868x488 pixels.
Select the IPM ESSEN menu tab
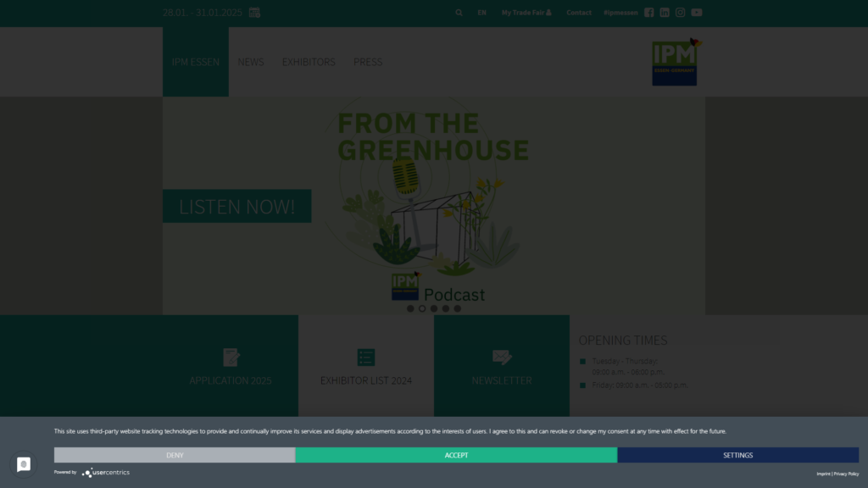point(196,62)
